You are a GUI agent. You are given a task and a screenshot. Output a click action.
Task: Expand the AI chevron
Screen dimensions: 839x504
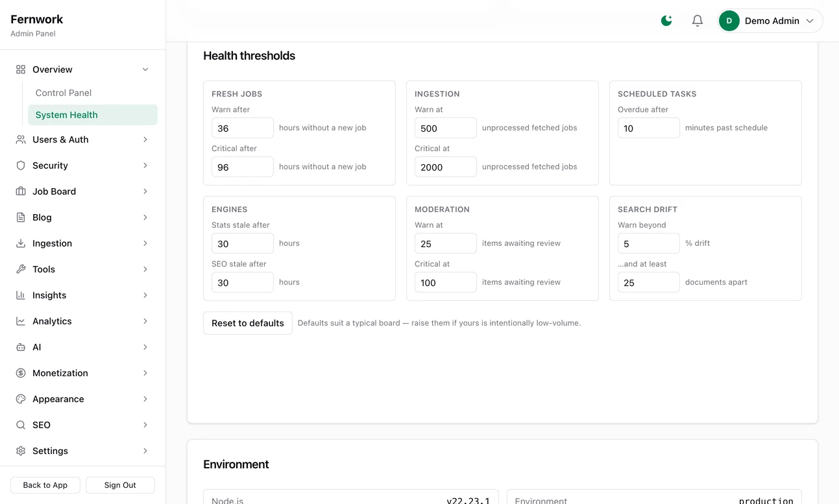pos(145,347)
